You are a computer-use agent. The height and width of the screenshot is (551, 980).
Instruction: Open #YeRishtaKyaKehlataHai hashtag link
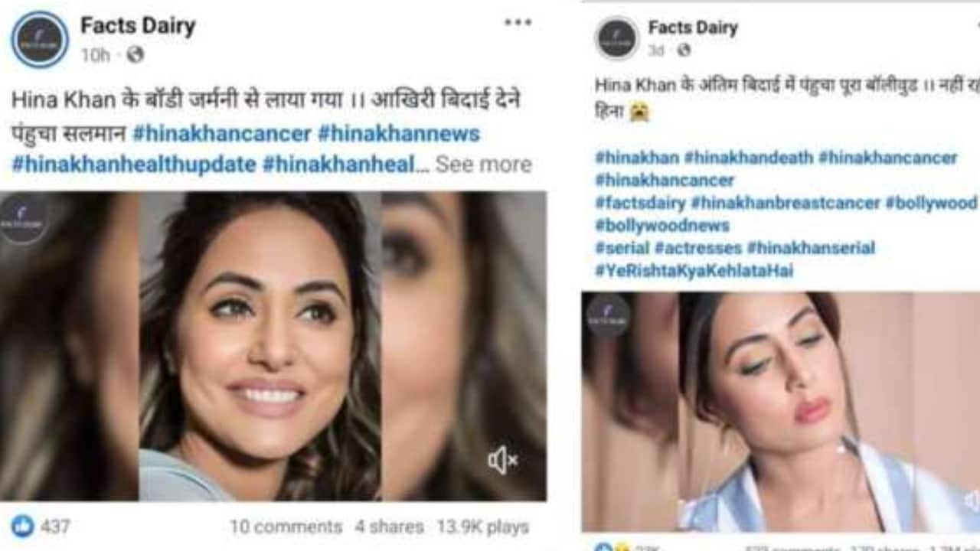tap(694, 270)
